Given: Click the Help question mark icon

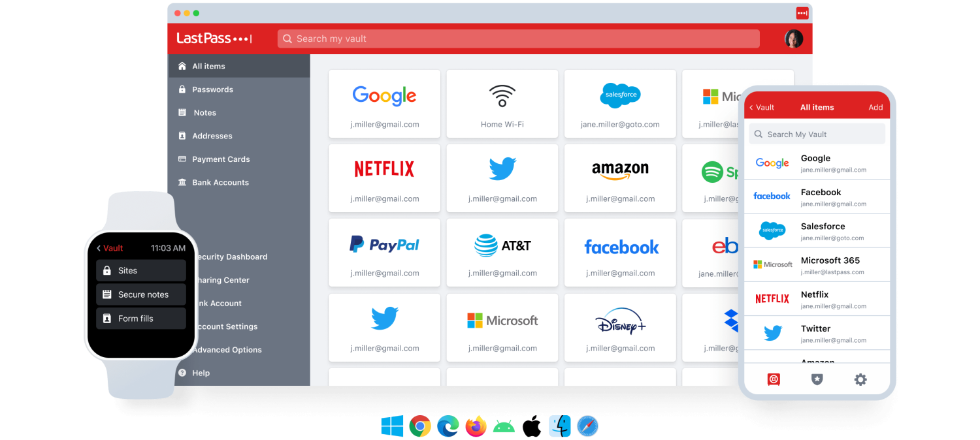Looking at the screenshot, I should click(x=182, y=373).
